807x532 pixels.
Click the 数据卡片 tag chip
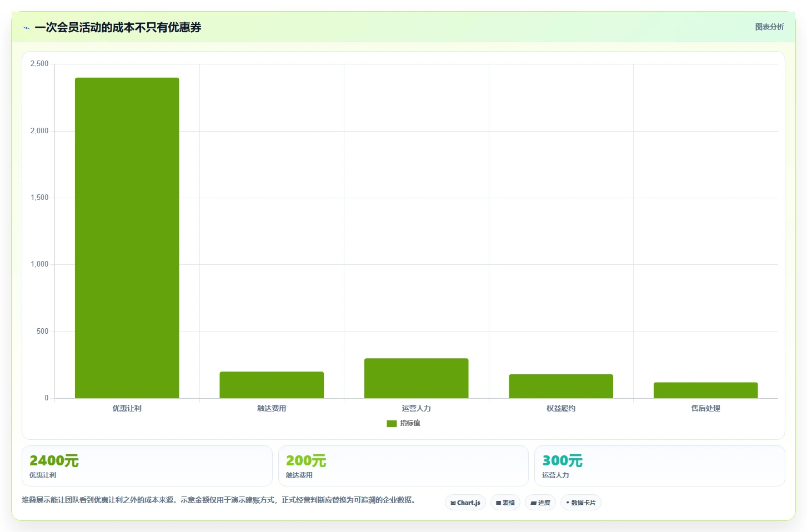[x=581, y=503]
